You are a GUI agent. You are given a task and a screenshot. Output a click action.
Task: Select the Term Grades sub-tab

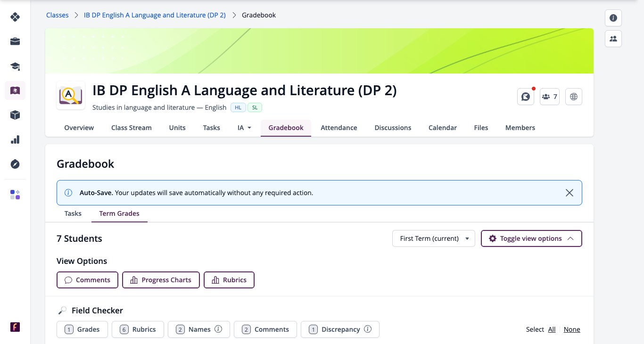tap(119, 213)
